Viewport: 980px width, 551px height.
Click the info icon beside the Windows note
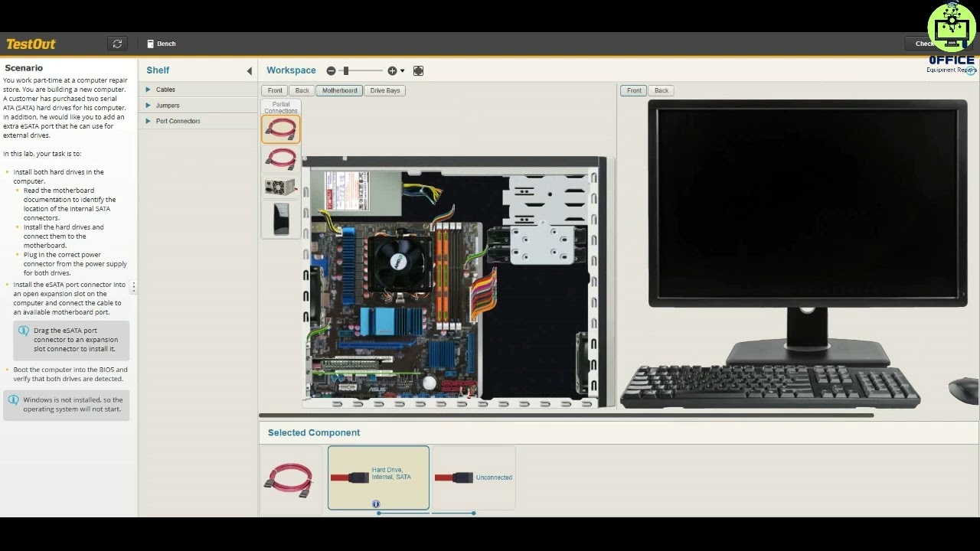coord(13,400)
